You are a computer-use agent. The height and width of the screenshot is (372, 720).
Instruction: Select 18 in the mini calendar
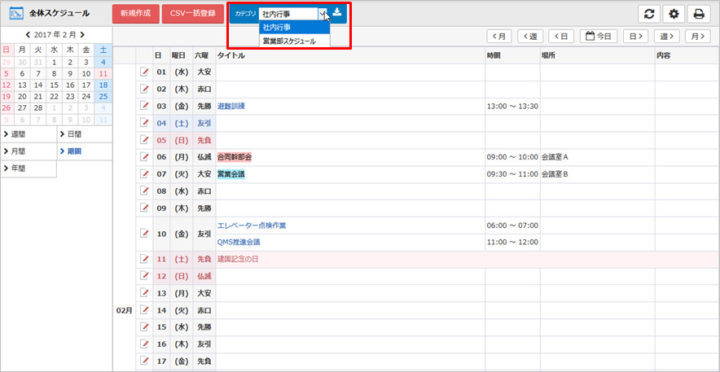tap(103, 85)
